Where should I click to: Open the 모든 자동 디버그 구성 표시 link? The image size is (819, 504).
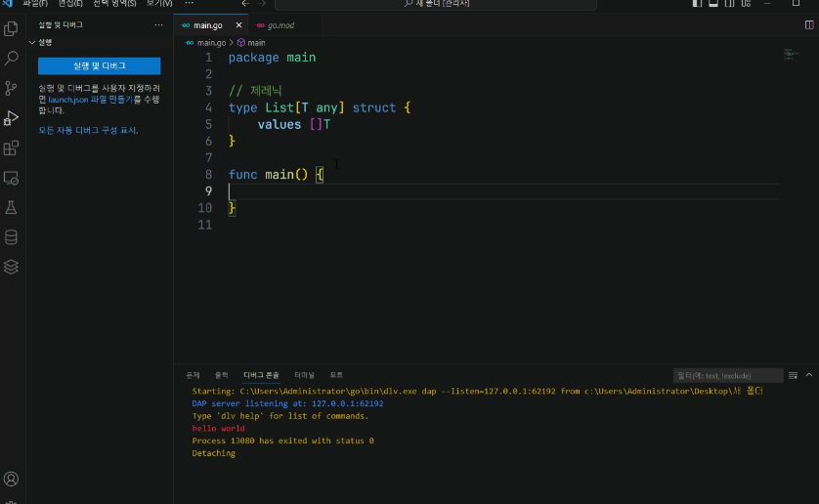(88, 130)
